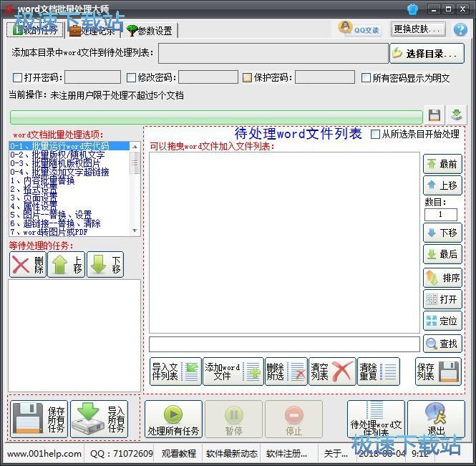Toggle 所有密码显示为明文 checkbox
Image resolution: width=476 pixels, height=466 pixels.
[366, 78]
